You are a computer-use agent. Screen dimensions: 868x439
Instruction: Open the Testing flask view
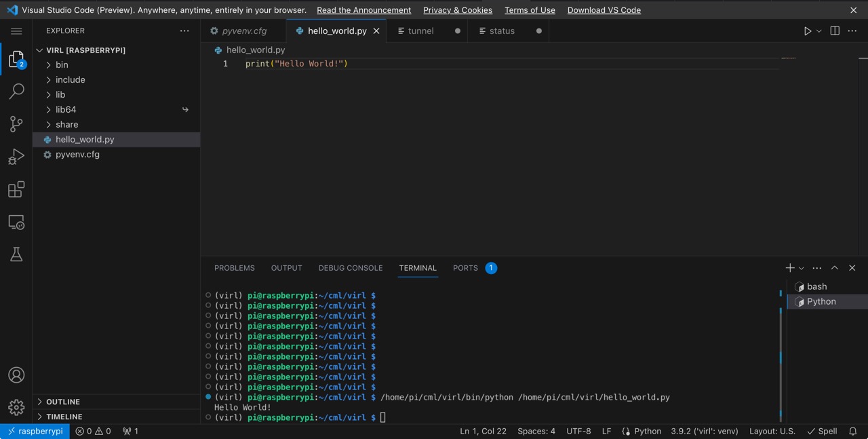pos(16,254)
